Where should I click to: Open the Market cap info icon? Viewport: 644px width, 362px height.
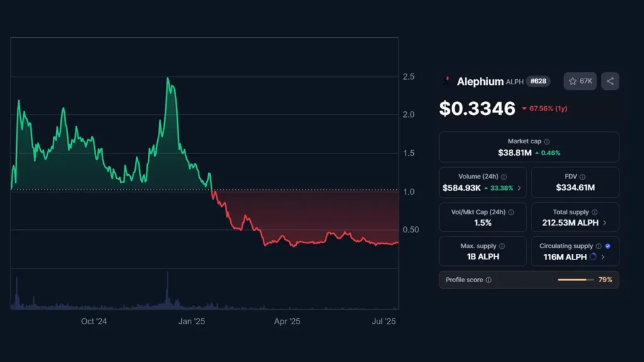(x=547, y=141)
